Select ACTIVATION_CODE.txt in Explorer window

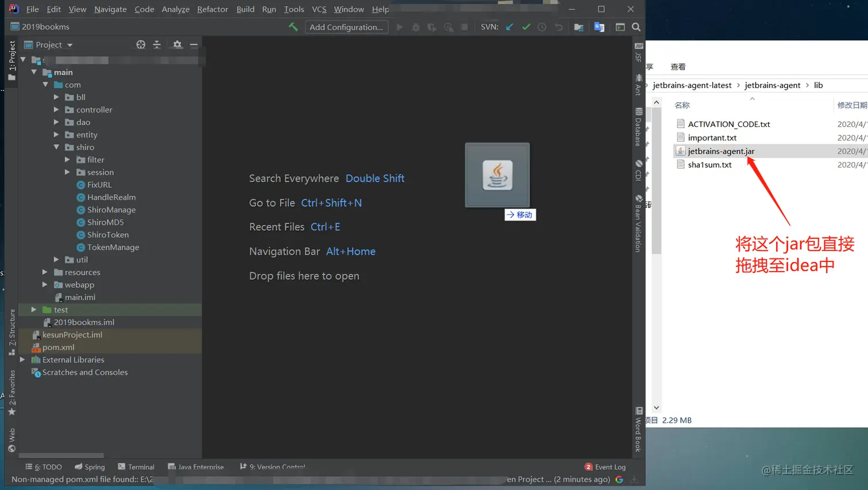pos(728,124)
